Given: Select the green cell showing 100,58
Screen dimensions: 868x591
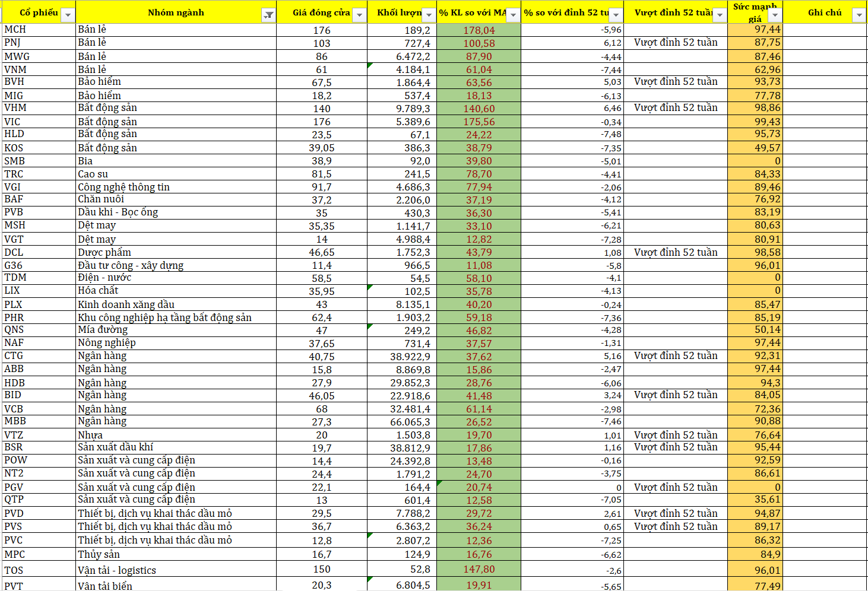Looking at the screenshot, I should click(479, 43).
